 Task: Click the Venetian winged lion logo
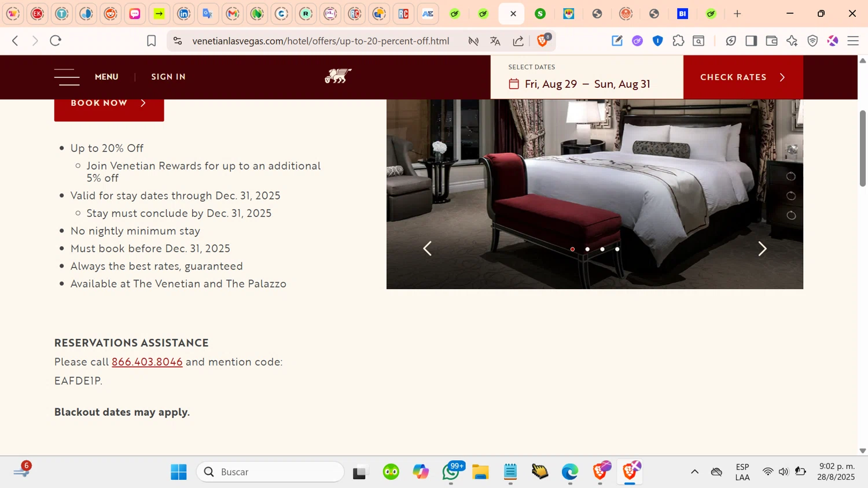(338, 76)
